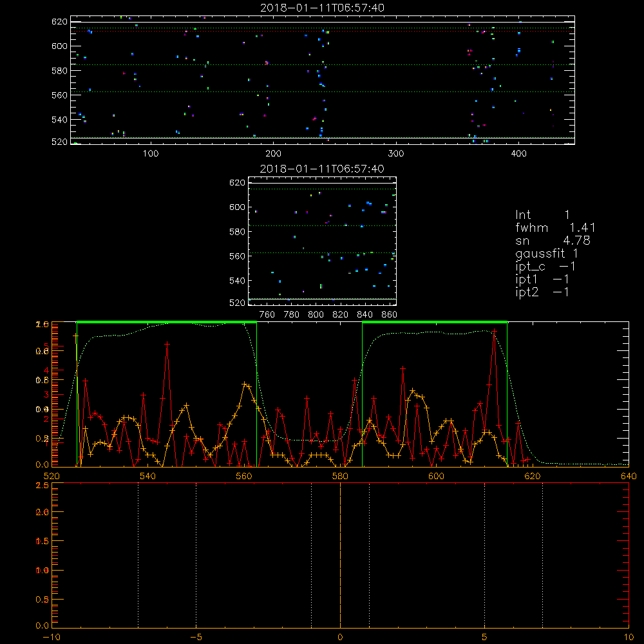
Task: Click x-axis label 0 on bottom plot
Action: 340,637
